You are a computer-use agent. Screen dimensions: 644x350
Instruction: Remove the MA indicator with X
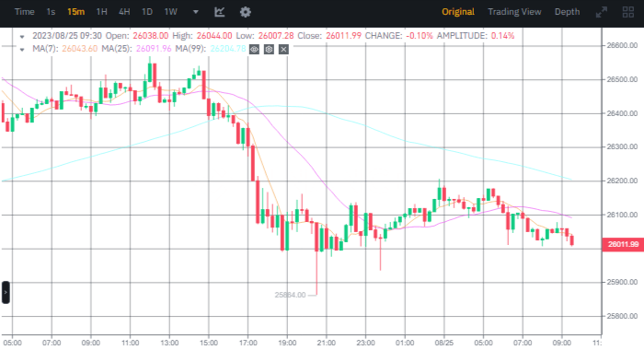point(283,50)
